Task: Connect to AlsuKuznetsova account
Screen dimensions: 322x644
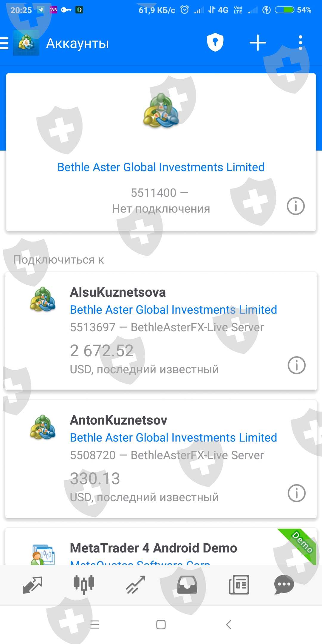Action: click(161, 331)
